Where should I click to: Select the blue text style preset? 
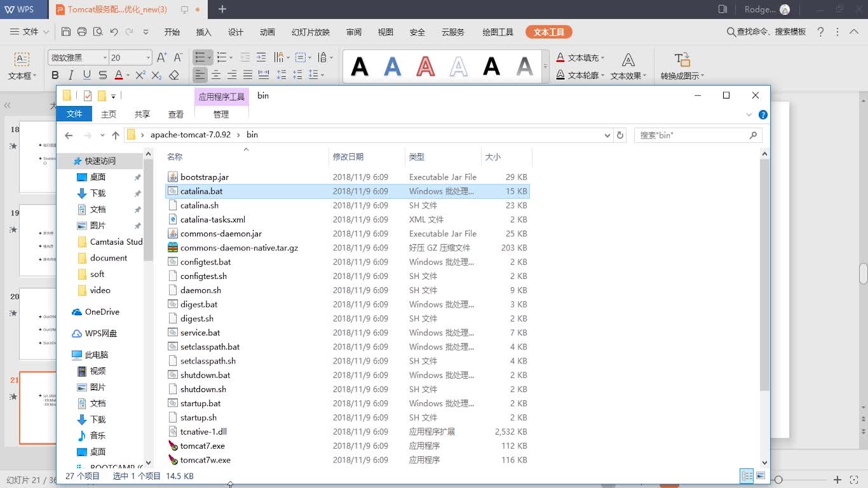393,66
